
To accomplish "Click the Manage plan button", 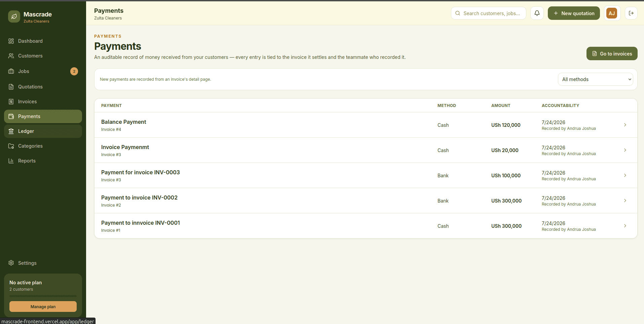I will coord(43,307).
